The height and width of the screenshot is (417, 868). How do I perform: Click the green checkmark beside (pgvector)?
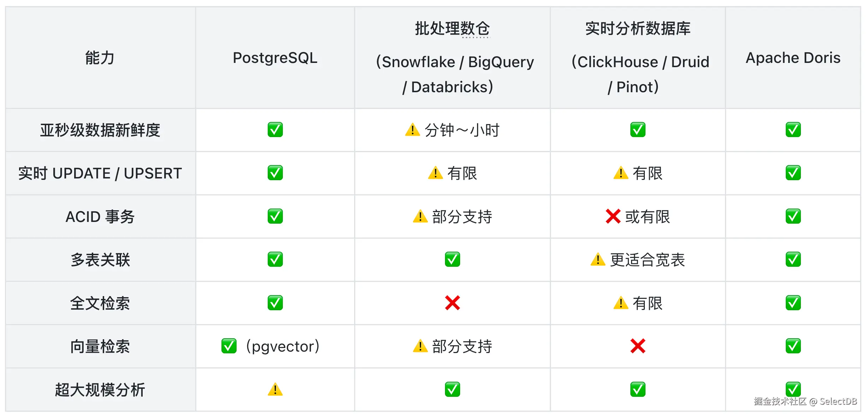click(x=229, y=346)
